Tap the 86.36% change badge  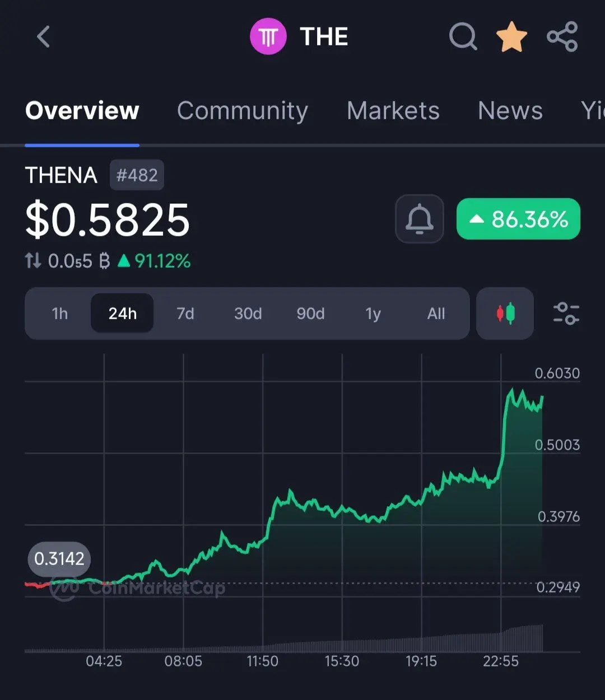coord(518,219)
